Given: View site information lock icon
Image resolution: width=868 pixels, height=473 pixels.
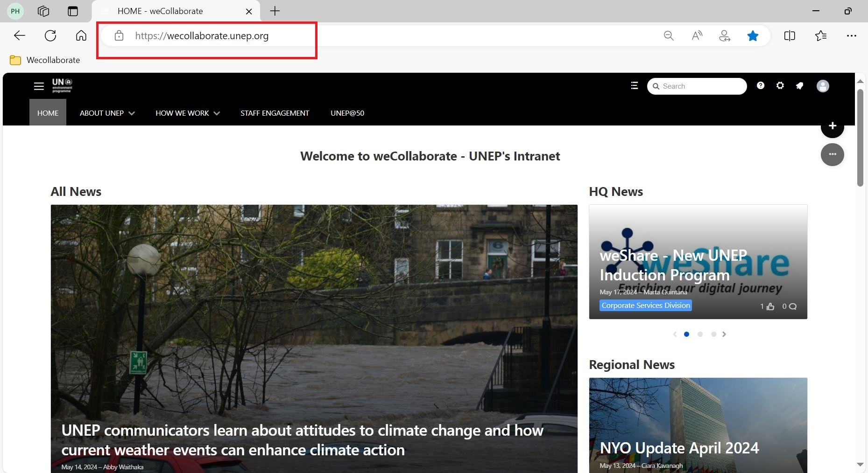Looking at the screenshot, I should click(119, 35).
